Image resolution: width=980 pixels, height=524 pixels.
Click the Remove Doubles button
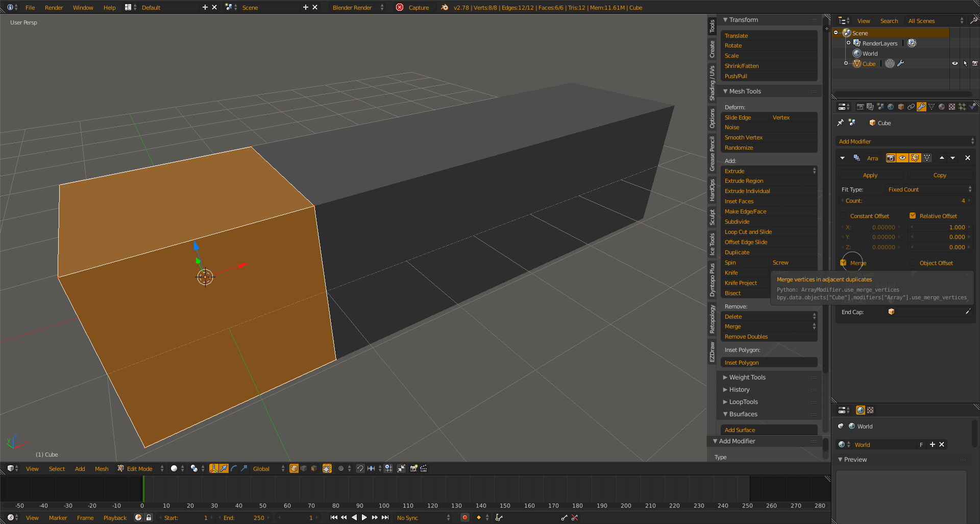point(769,337)
